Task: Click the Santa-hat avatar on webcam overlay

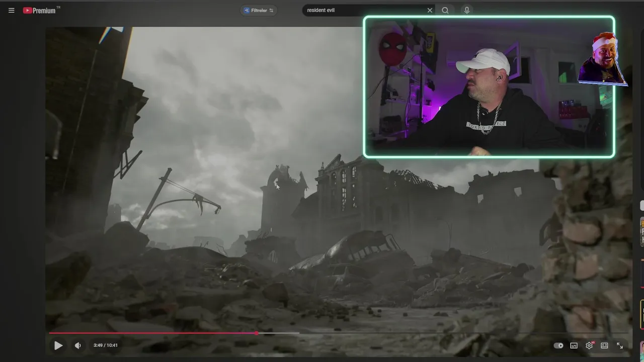Action: [x=602, y=59]
